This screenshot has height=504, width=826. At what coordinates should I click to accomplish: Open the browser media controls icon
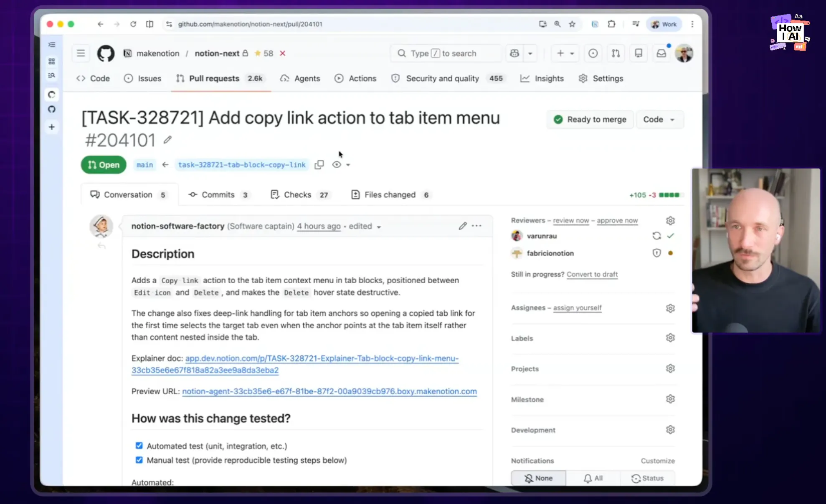pos(636,24)
